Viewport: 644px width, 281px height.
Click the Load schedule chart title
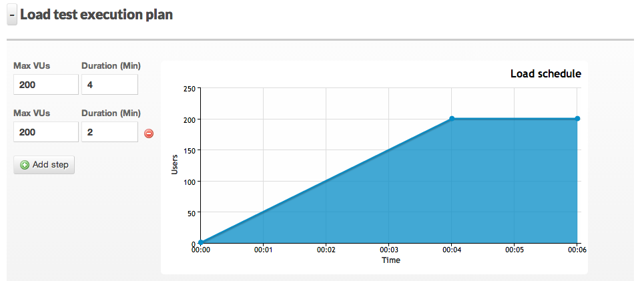coord(545,73)
